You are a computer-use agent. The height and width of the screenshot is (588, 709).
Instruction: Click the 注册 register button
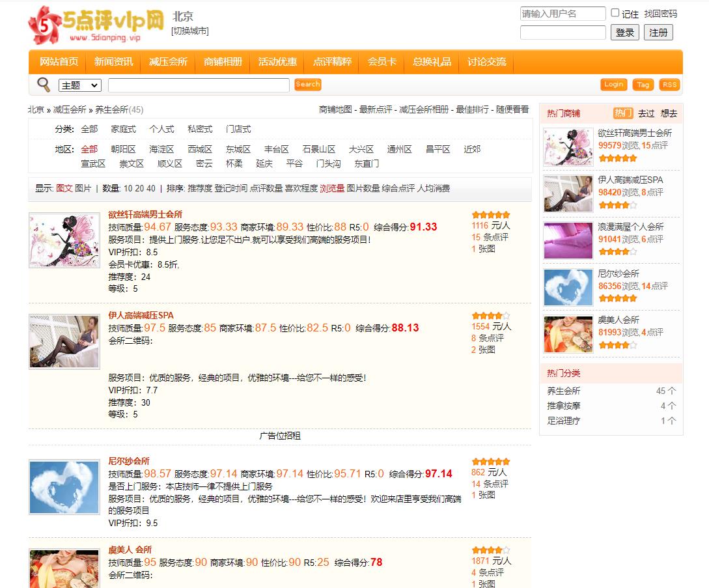pos(658,33)
